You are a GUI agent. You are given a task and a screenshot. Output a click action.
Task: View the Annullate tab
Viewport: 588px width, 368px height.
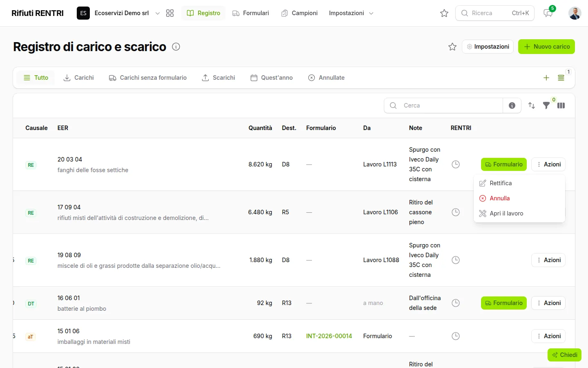point(326,78)
